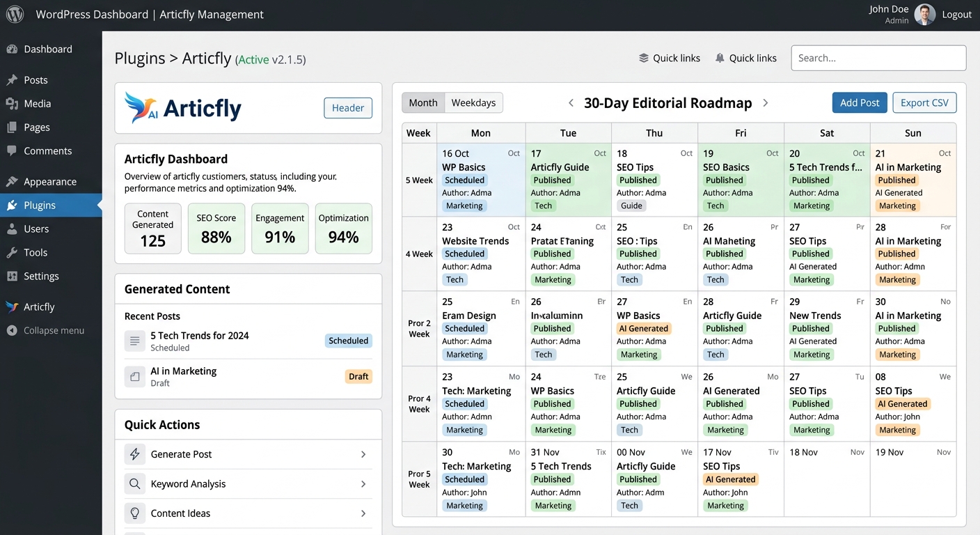Click the Dashboard gauge icon in sidebar

(12, 49)
